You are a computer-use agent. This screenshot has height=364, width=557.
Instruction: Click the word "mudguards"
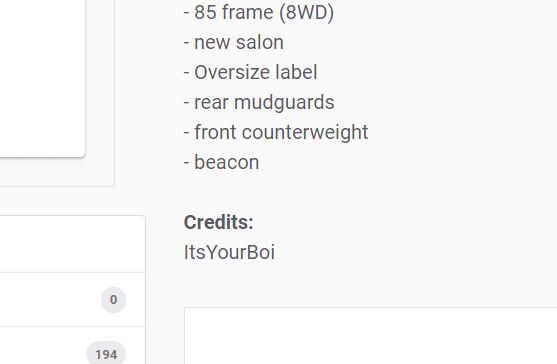click(x=284, y=102)
